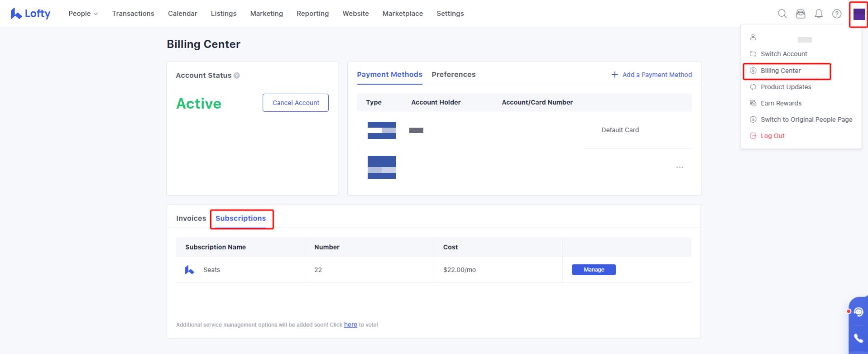Open the notifications bell

(819, 14)
